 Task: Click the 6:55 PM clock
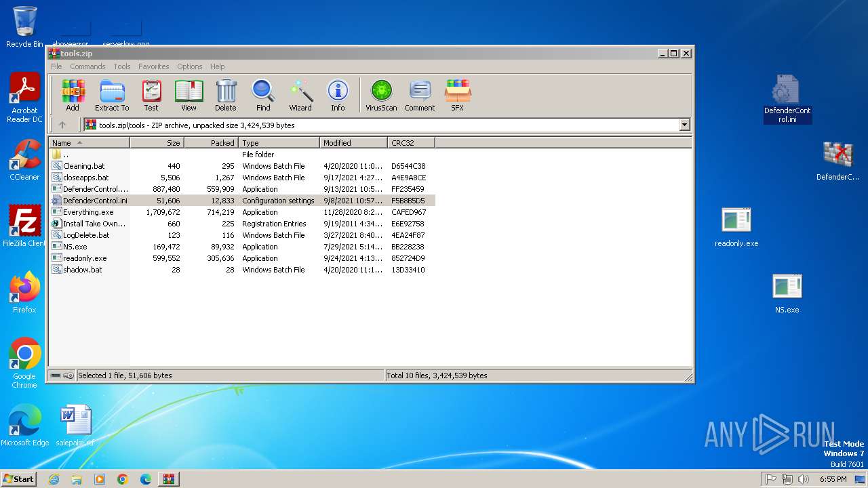833,479
